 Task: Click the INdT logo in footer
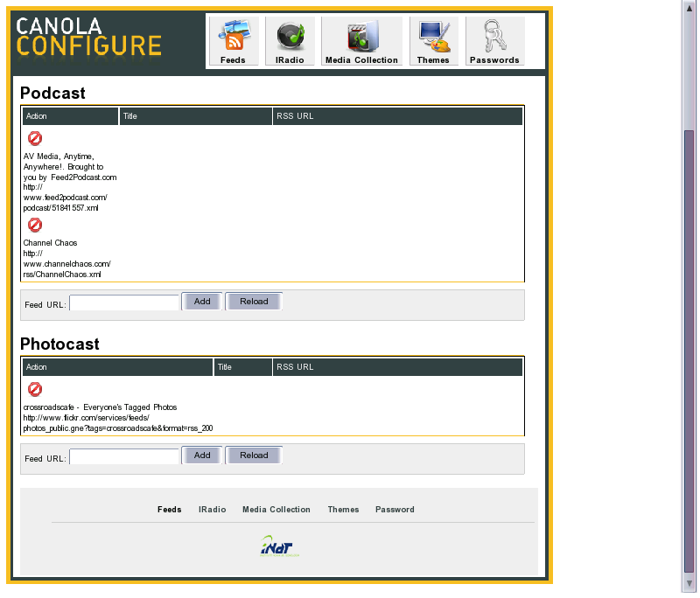click(x=279, y=546)
